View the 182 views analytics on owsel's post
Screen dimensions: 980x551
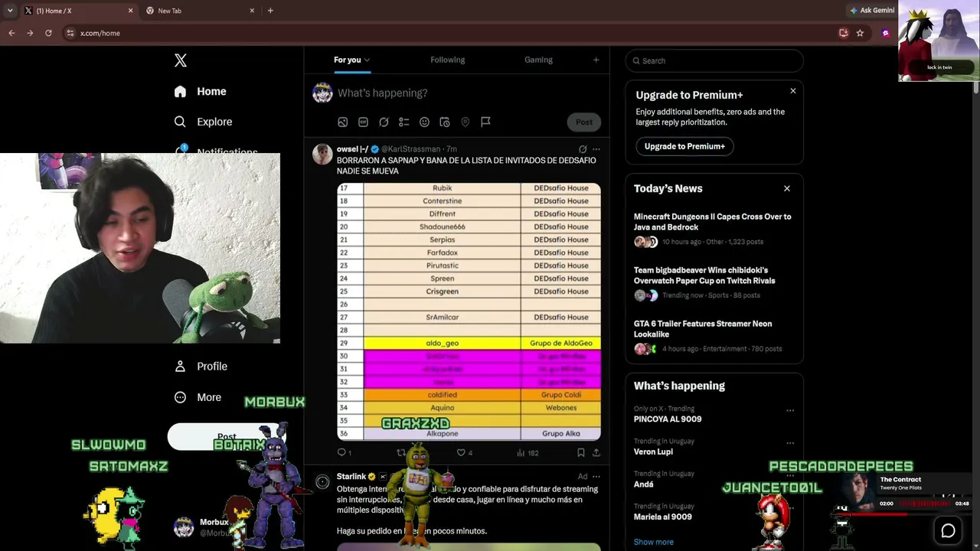click(x=528, y=452)
